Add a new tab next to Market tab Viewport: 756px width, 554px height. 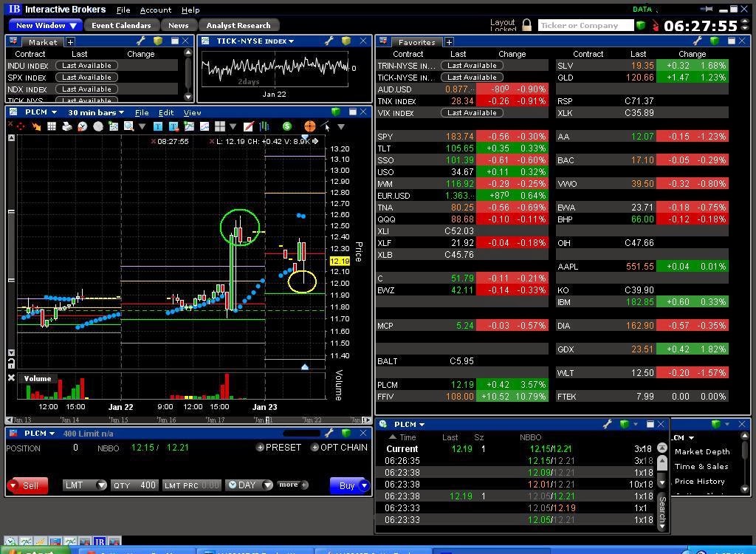click(70, 42)
